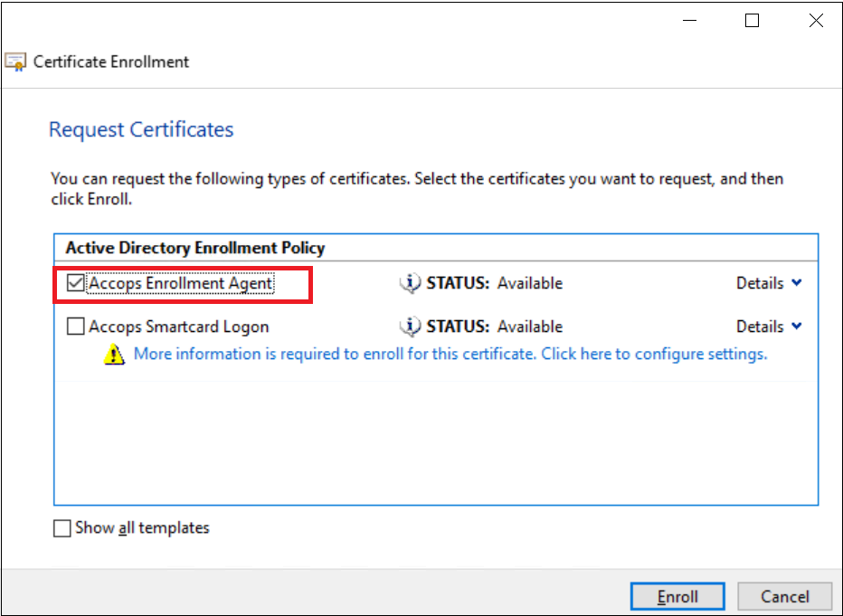The height and width of the screenshot is (616, 843).
Task: Click info icon beside Accops Enrollment Agent status
Action: point(411,283)
